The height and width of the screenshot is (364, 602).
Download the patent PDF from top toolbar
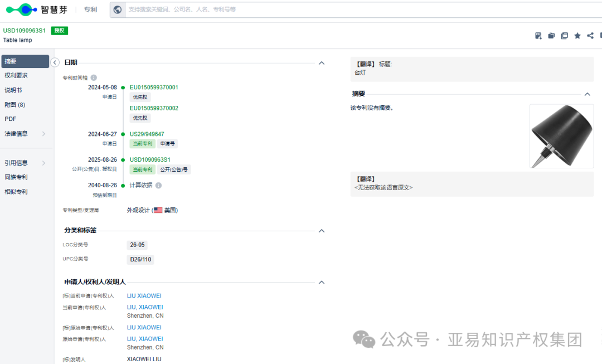pyautogui.click(x=538, y=35)
